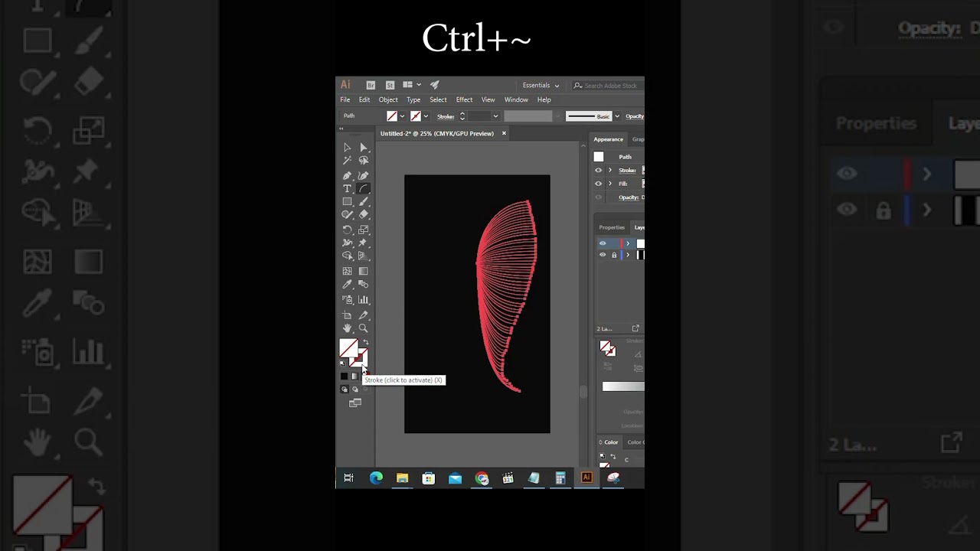
Task: Select the Column Graph tool
Action: pos(364,300)
